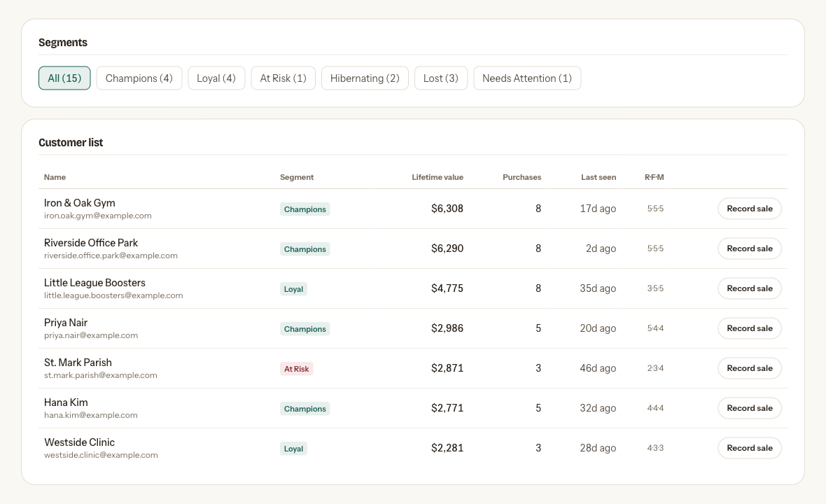This screenshot has width=826, height=504.
Task: Show Hibernating (2) customers
Action: tap(365, 78)
